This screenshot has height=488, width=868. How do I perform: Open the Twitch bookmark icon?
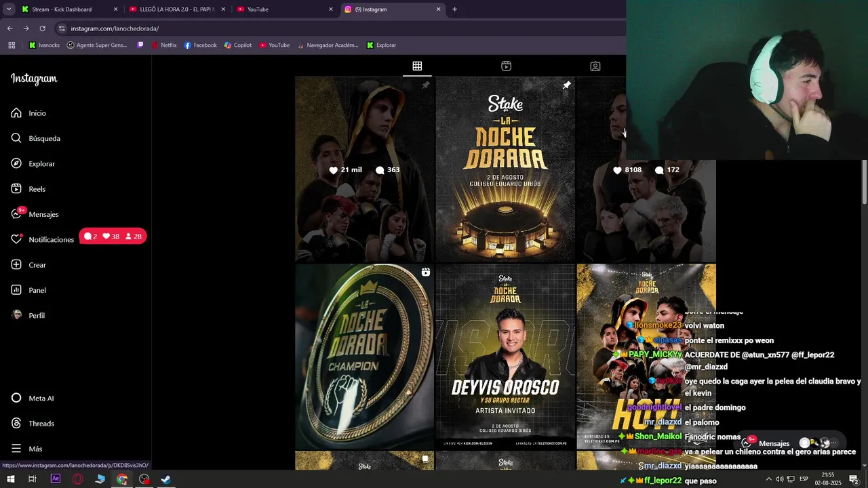point(140,45)
